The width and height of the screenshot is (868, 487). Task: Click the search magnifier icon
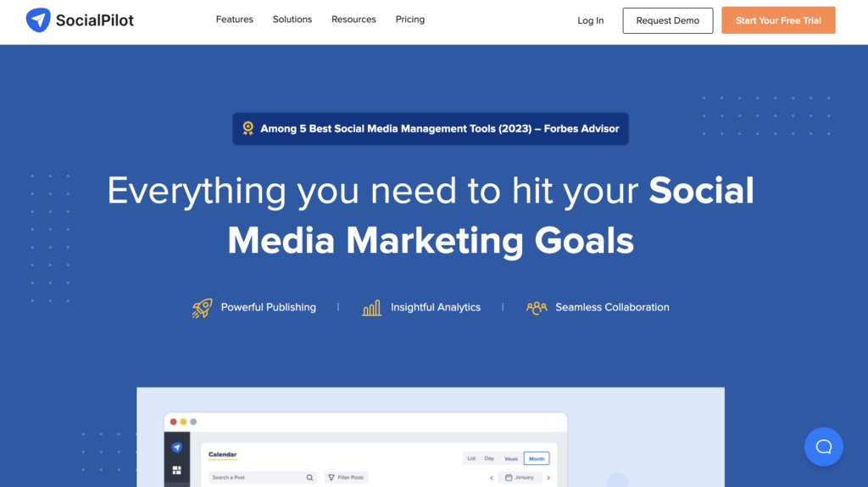click(x=309, y=478)
